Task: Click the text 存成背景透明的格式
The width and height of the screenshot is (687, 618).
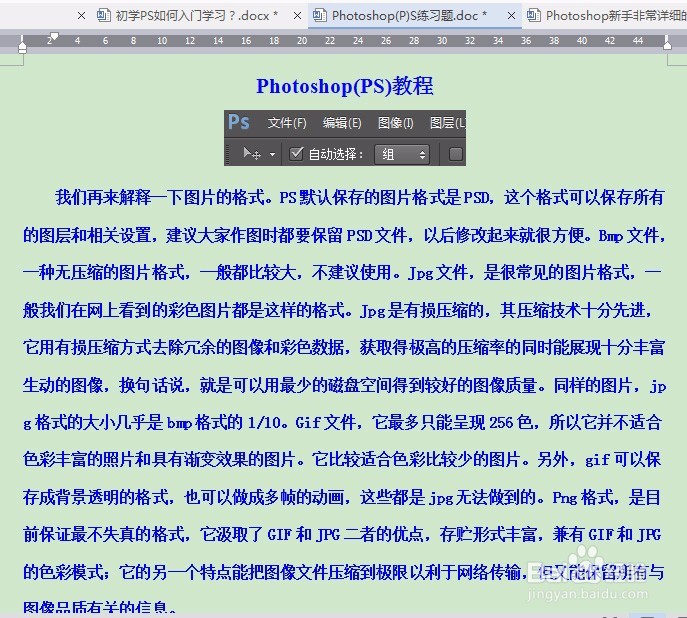Action: pyautogui.click(x=95, y=497)
